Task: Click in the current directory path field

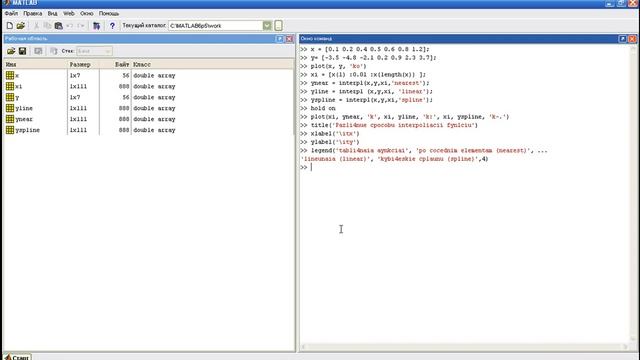Action: point(216,26)
